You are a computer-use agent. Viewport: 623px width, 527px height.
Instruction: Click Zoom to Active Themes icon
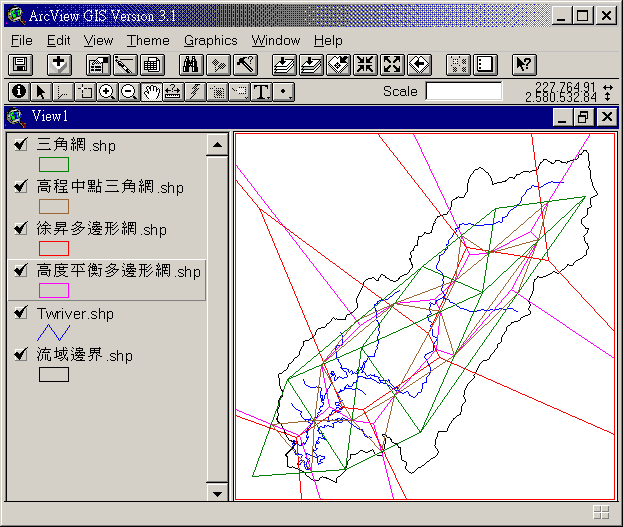[312, 65]
